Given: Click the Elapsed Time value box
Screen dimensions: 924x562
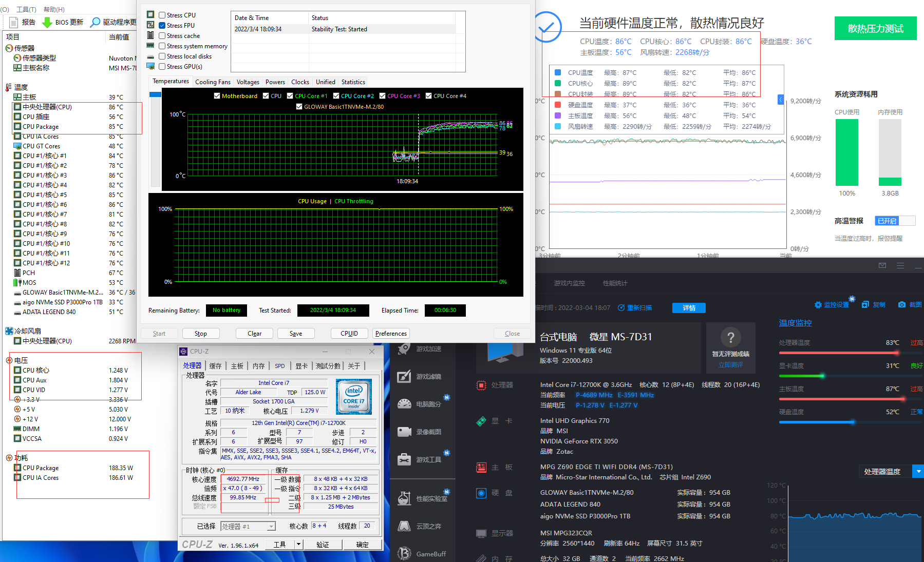Looking at the screenshot, I should click(445, 311).
